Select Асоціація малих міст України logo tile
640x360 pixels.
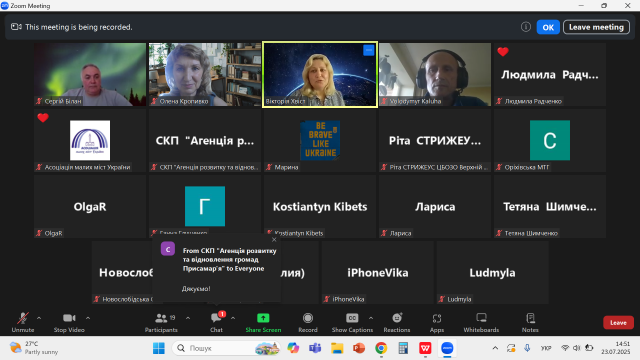(90, 140)
